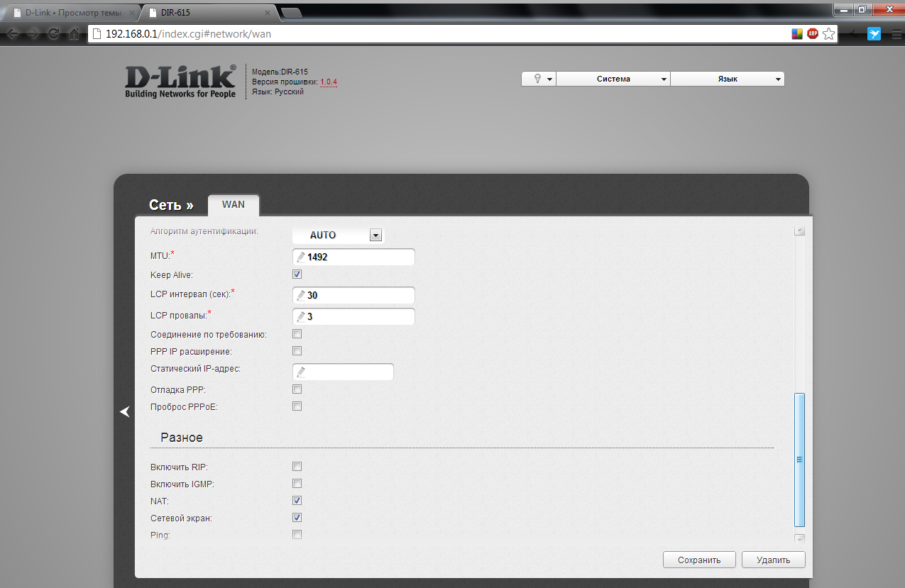Enable Включить IGMP checkbox
Viewport: 905px width, 588px height.
pos(297,484)
